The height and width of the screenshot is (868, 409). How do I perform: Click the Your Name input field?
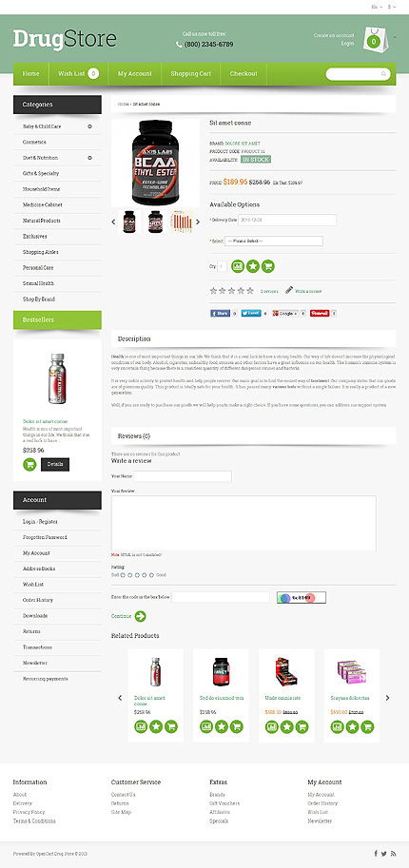point(183,476)
